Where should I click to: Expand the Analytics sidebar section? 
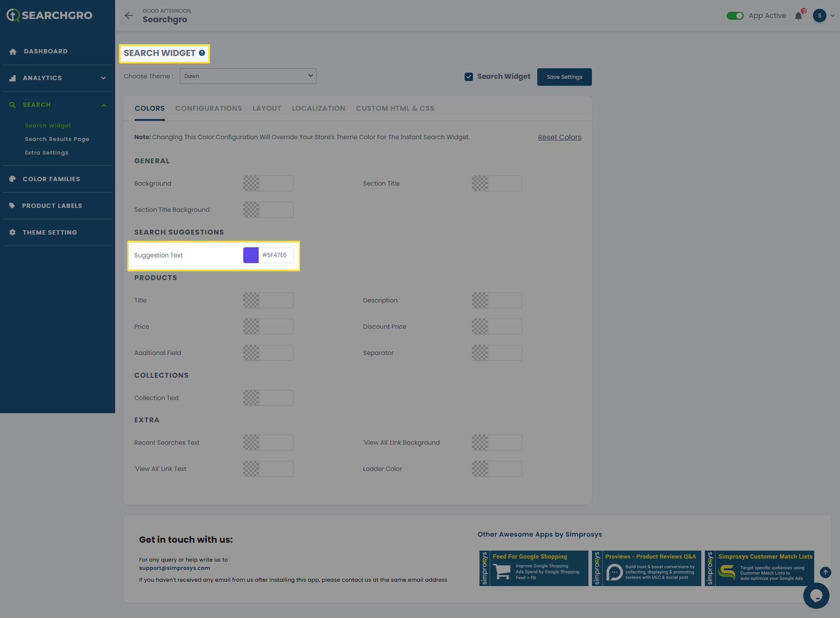(x=103, y=78)
